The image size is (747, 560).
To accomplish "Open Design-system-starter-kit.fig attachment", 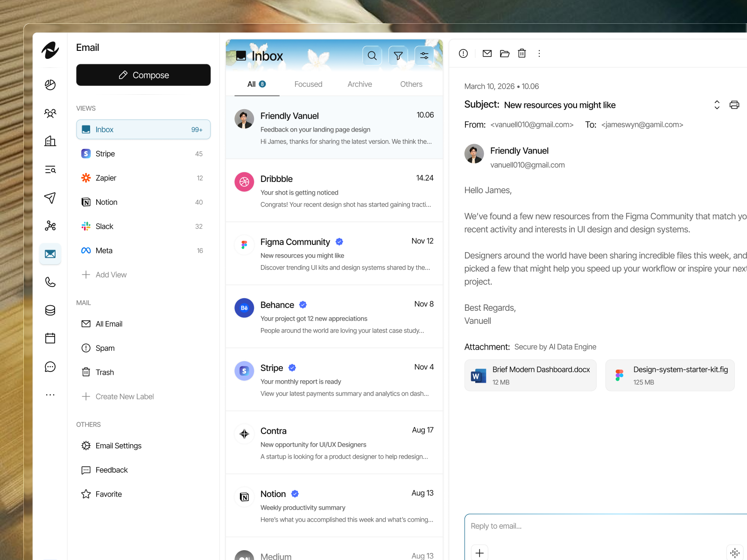I will [670, 375].
